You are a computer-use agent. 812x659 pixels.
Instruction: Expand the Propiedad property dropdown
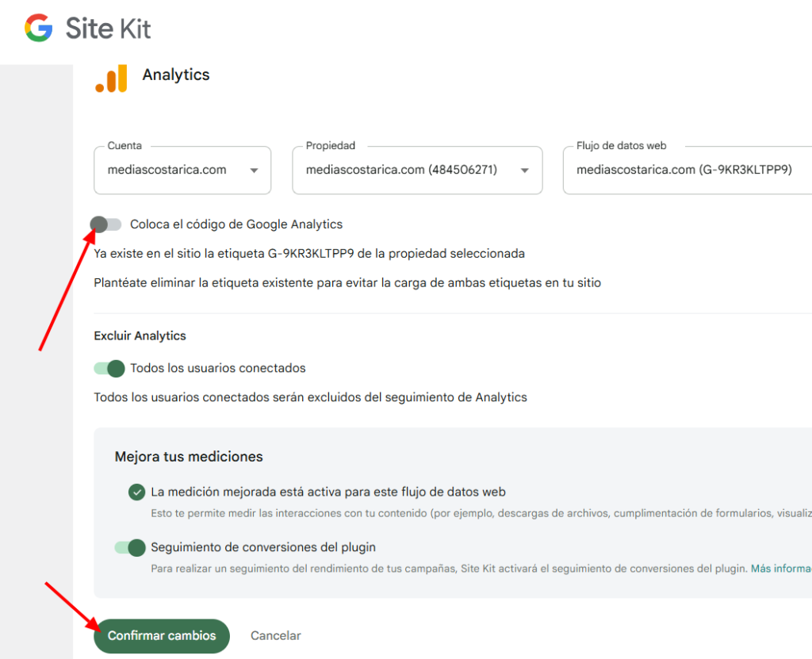(523, 170)
